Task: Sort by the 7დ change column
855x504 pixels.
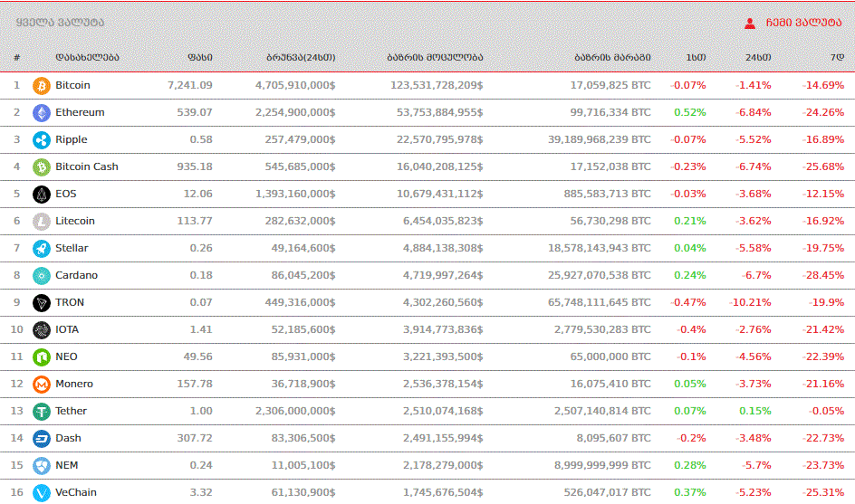Action: point(837,57)
